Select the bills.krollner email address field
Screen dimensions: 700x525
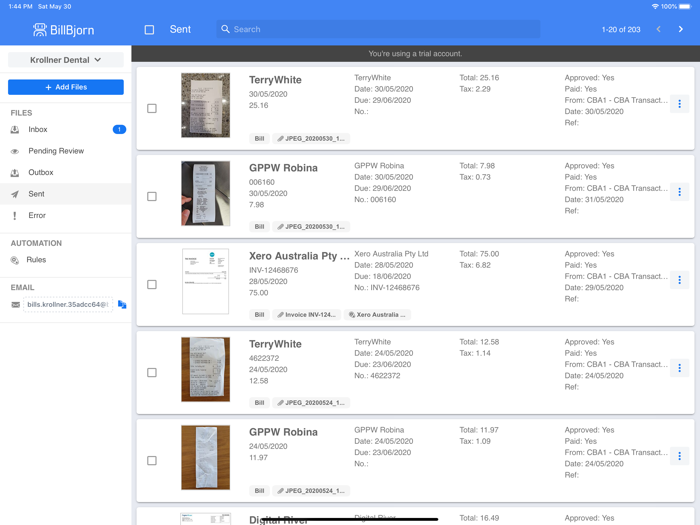point(68,304)
